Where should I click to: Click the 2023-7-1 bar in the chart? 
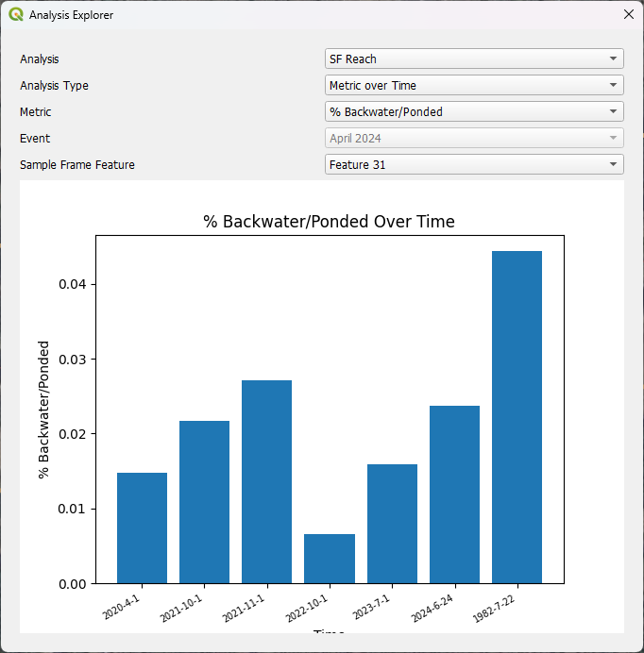point(392,524)
